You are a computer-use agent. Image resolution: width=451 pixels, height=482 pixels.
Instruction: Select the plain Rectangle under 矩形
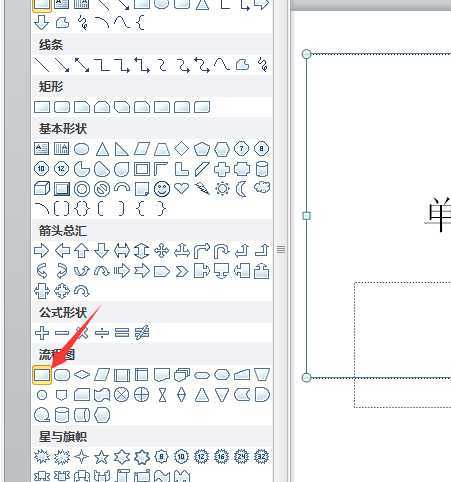coord(42,107)
